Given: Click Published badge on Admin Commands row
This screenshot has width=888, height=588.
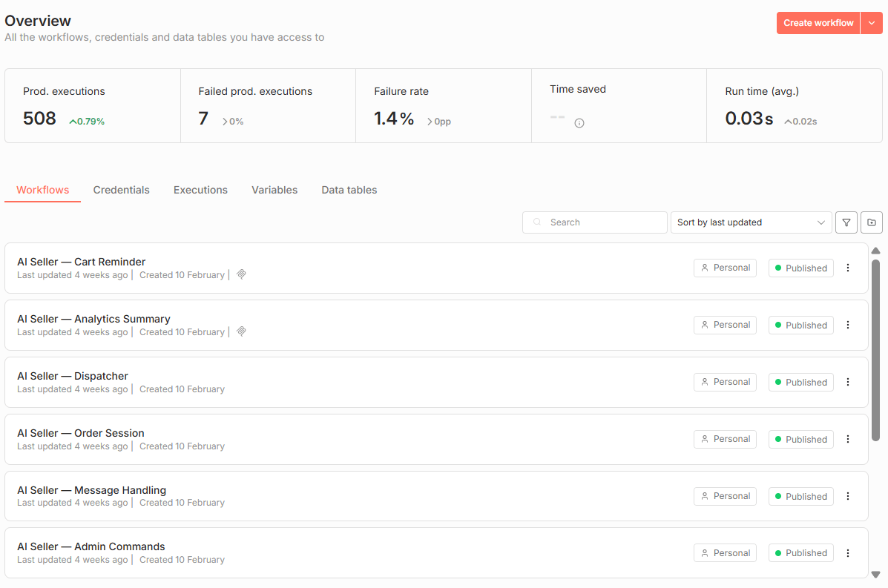Looking at the screenshot, I should pyautogui.click(x=800, y=553).
